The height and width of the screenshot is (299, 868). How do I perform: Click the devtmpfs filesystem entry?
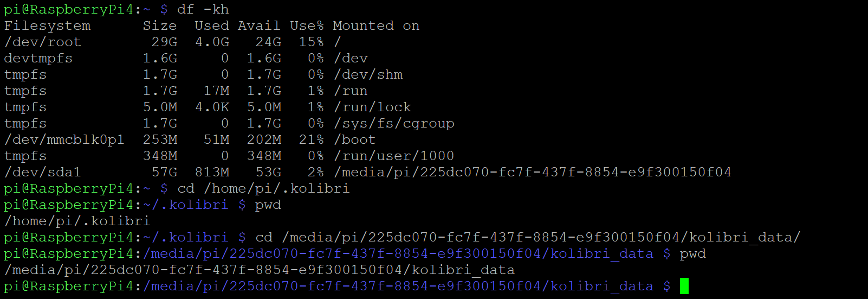(38, 58)
